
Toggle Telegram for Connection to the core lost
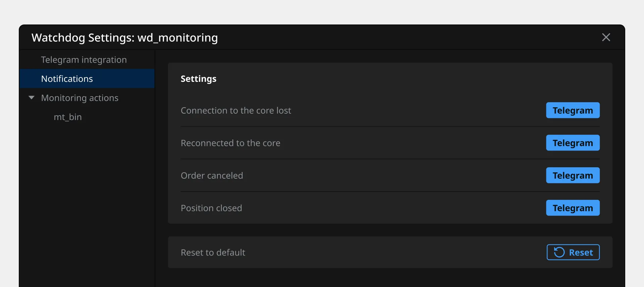click(573, 110)
